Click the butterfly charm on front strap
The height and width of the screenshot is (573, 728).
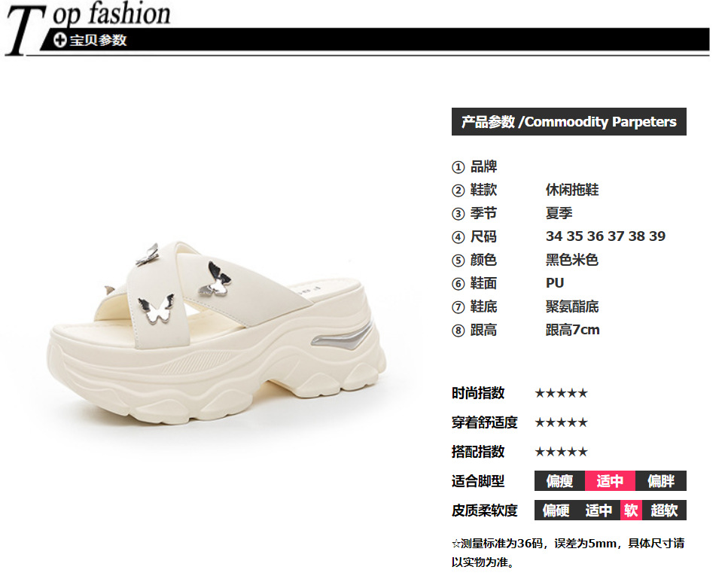click(x=157, y=309)
